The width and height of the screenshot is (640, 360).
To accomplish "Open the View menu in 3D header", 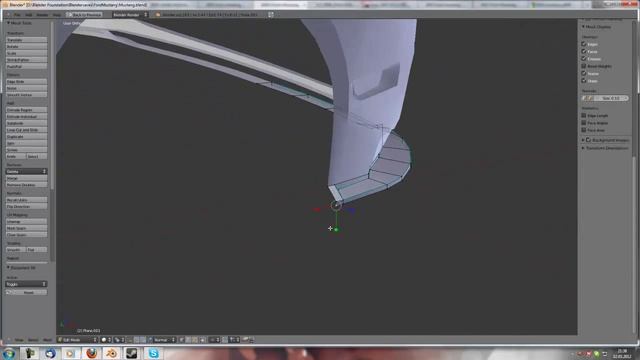I will 19,340.
